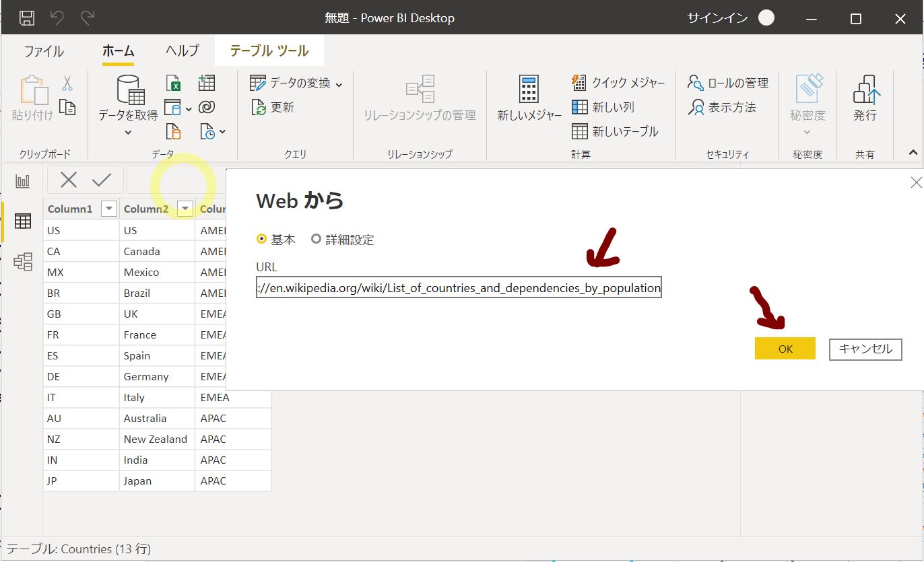Select the cell containing Australia

157,418
